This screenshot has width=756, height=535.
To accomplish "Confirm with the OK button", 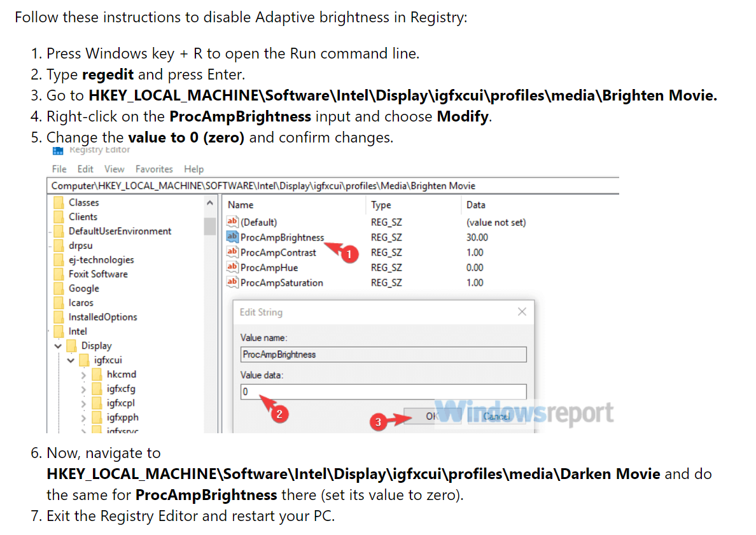I will [x=431, y=416].
